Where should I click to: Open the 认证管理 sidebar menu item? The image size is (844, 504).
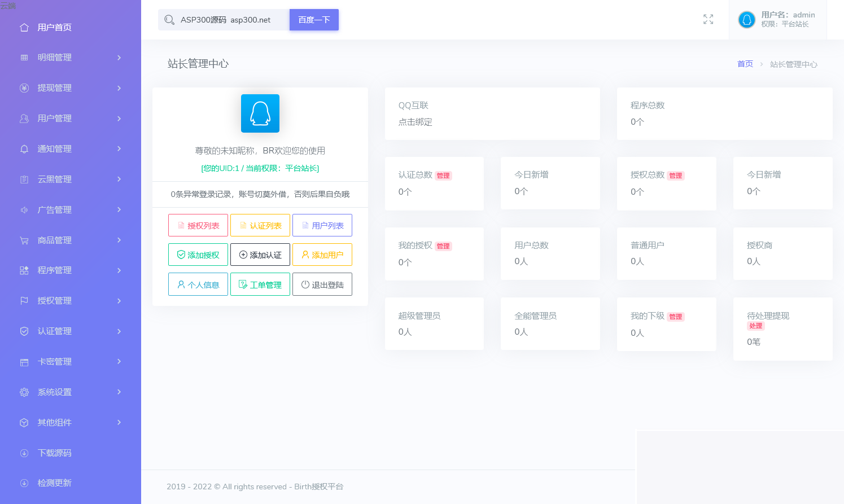click(55, 331)
